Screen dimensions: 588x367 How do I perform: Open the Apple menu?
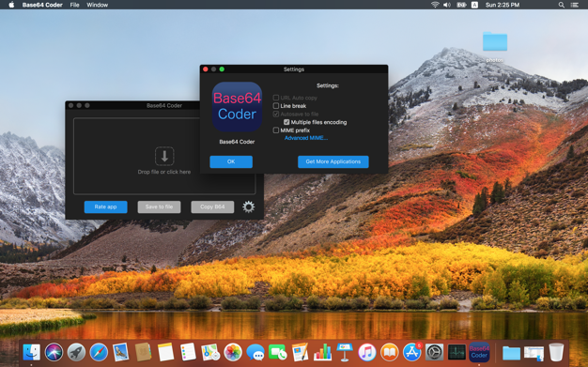11,5
